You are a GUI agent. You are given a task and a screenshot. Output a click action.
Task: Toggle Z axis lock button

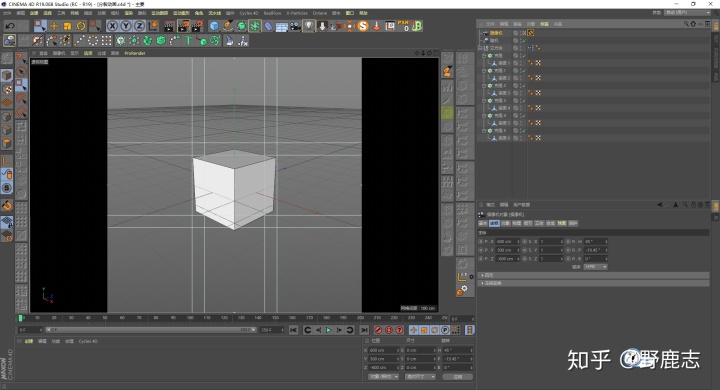tap(140, 26)
